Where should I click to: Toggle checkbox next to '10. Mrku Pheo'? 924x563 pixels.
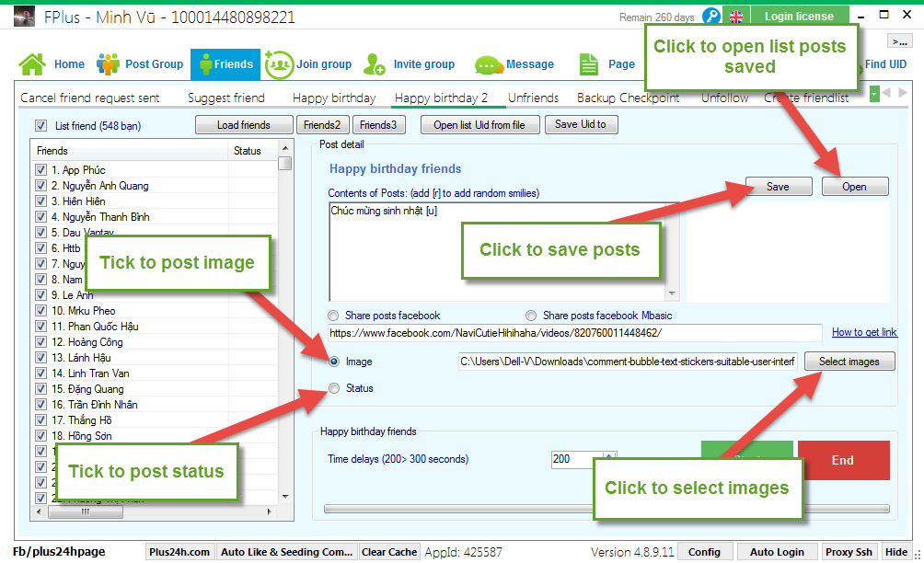coord(40,311)
